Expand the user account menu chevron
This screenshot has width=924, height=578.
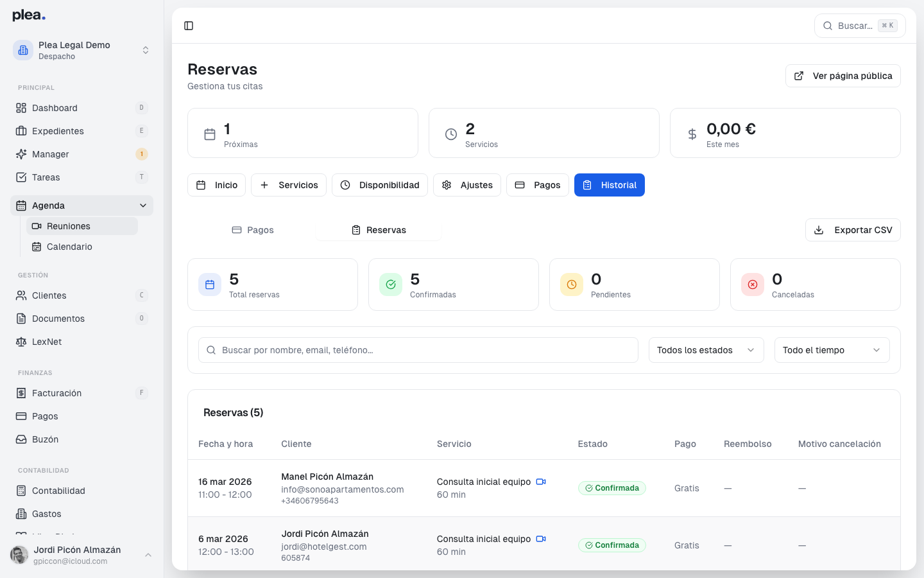pos(148,555)
